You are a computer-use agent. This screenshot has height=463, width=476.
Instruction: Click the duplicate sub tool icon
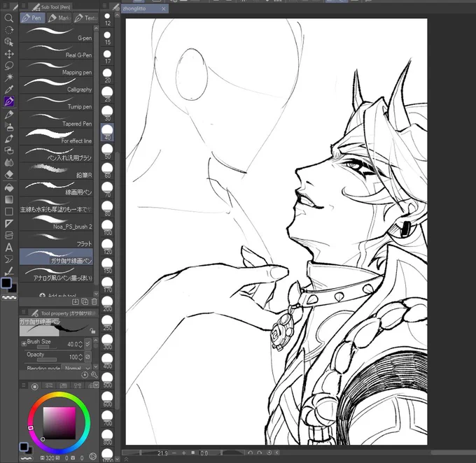85,301
